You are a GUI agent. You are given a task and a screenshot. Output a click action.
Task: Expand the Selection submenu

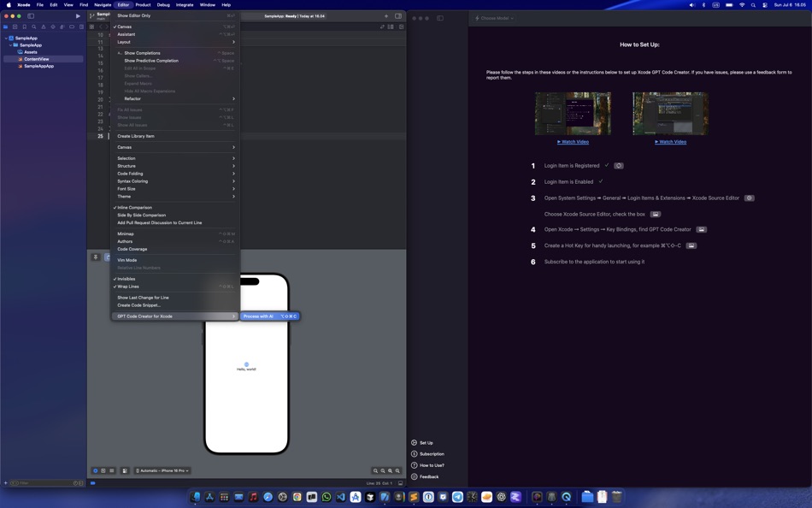[x=174, y=158]
